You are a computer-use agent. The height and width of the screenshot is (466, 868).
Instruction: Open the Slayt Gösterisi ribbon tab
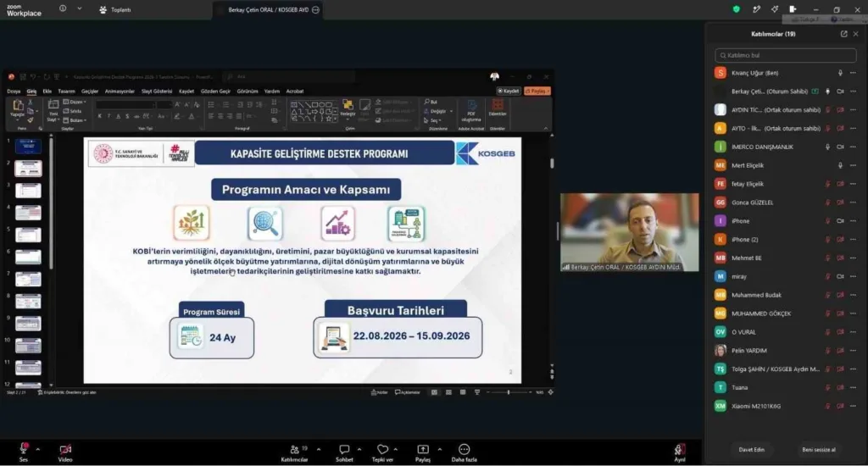(x=157, y=92)
